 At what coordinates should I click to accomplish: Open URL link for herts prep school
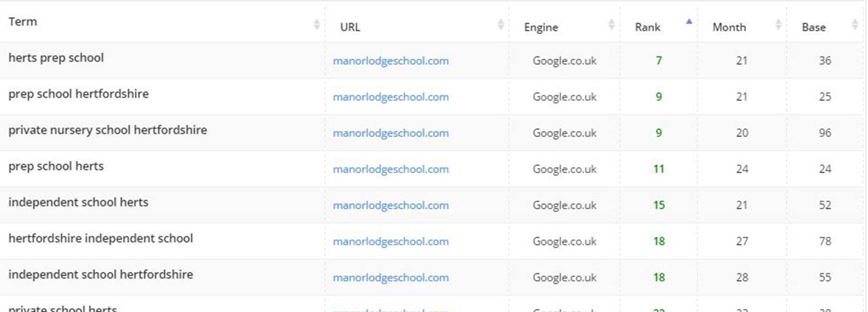391,61
